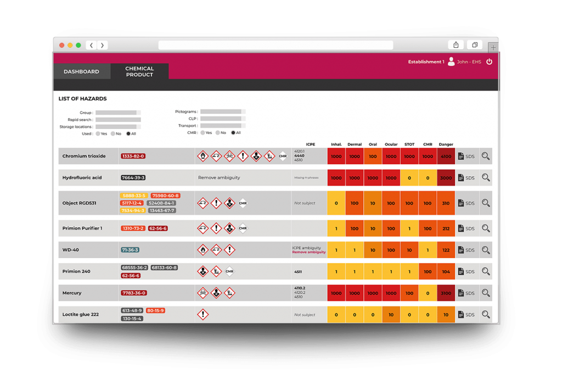This screenshot has height=392, width=562.
Task: Open the SDS document for Chromium trioxide
Action: (x=467, y=156)
